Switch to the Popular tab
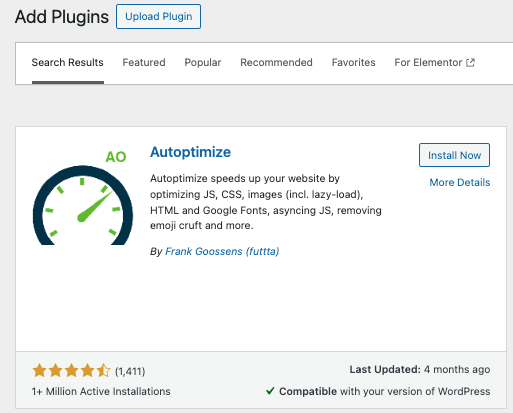Screen dimensions: 513x413 [x=203, y=62]
